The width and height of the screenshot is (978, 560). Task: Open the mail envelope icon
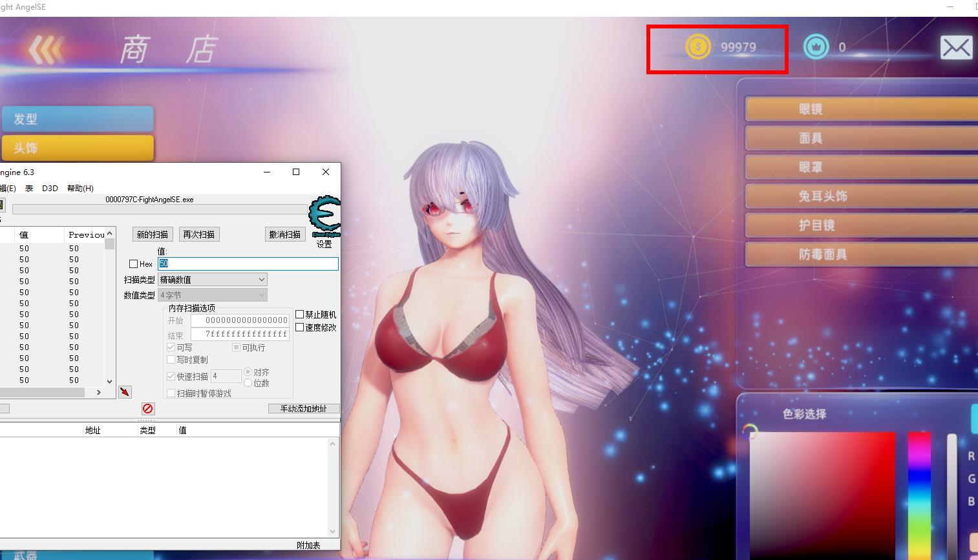pyautogui.click(x=956, y=47)
